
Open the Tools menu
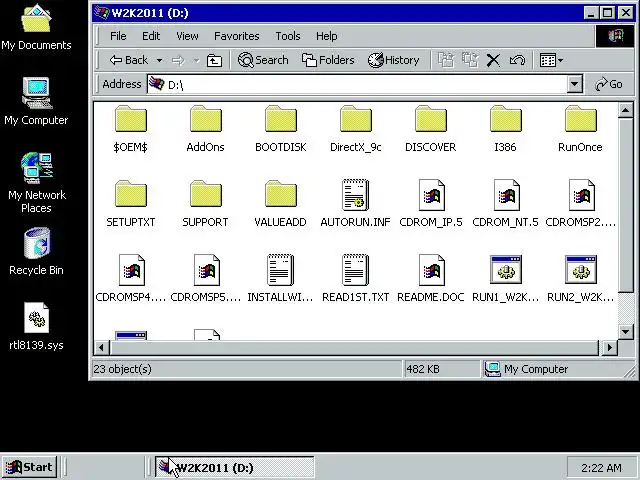coord(288,36)
